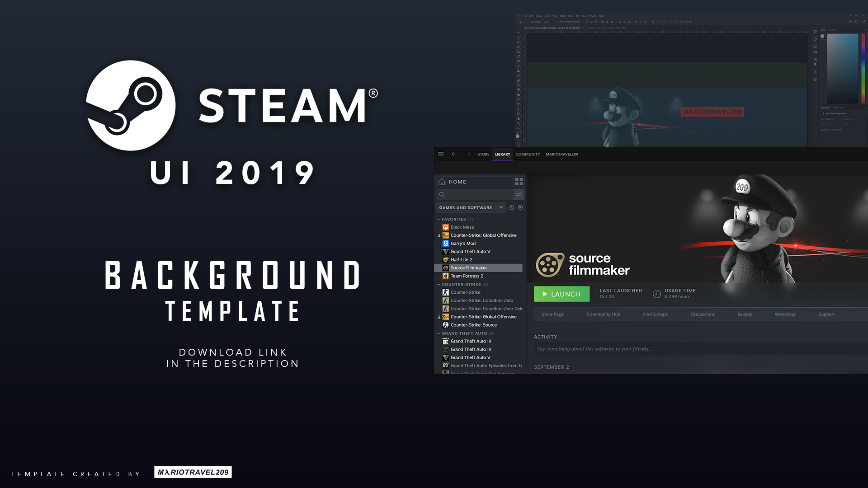Click Source Filmmaker icon in sidebar list
Viewport: 868px width, 488px height.
click(445, 267)
